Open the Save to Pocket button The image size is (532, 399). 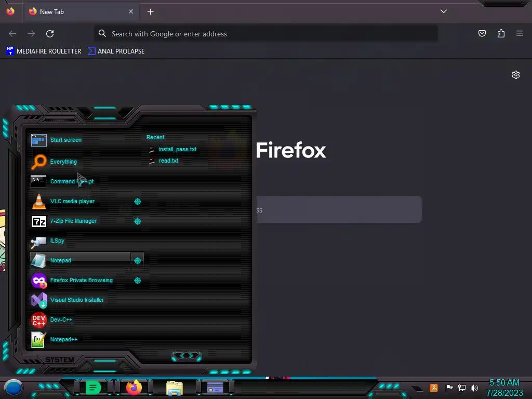482,33
